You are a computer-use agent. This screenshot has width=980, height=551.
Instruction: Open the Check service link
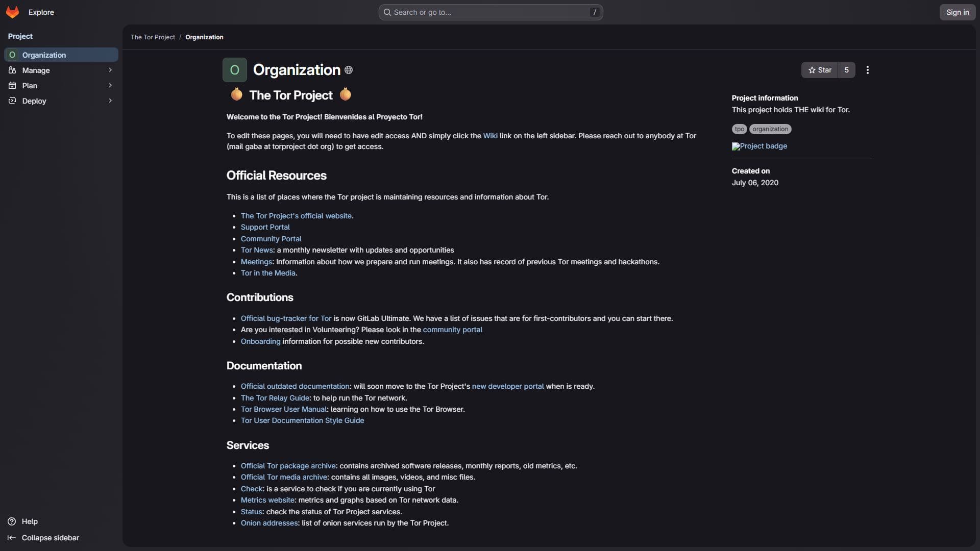point(252,489)
